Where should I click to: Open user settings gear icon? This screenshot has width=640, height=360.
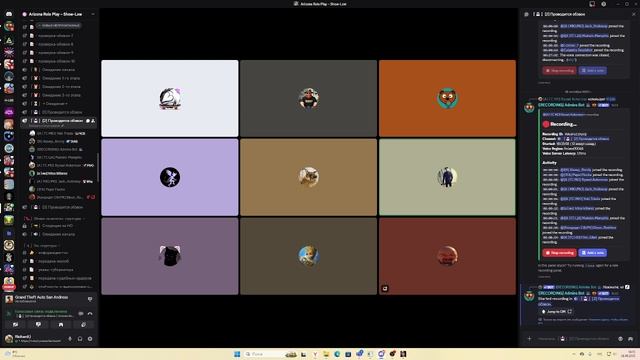tap(90, 339)
